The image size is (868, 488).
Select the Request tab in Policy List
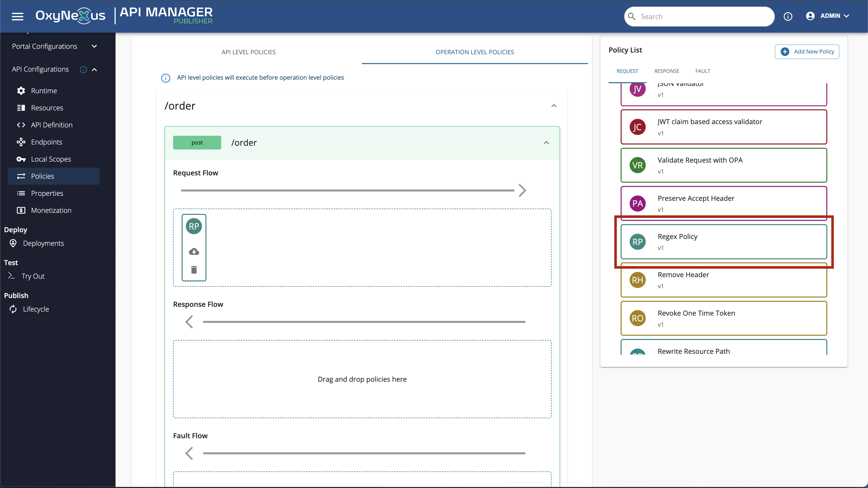(x=627, y=71)
